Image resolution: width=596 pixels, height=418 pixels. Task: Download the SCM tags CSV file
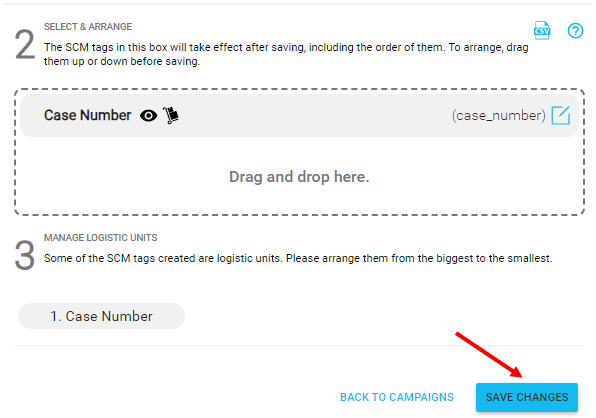(542, 30)
